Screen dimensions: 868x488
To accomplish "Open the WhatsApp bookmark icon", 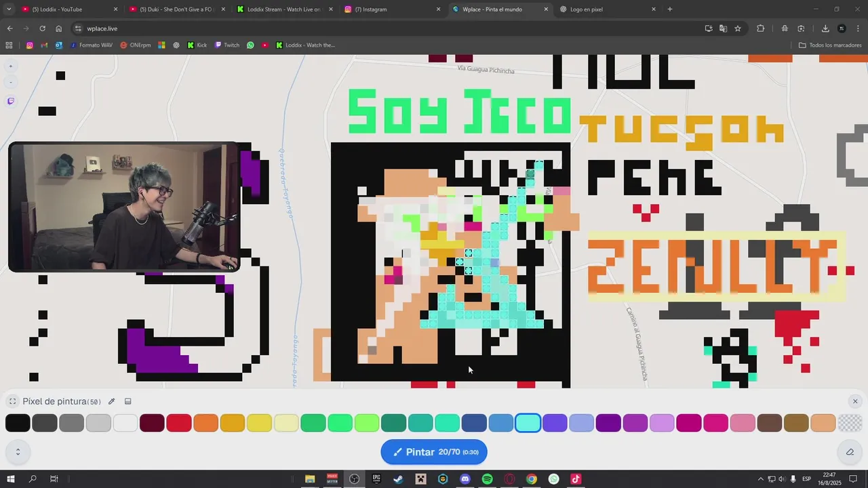I will coord(250,45).
